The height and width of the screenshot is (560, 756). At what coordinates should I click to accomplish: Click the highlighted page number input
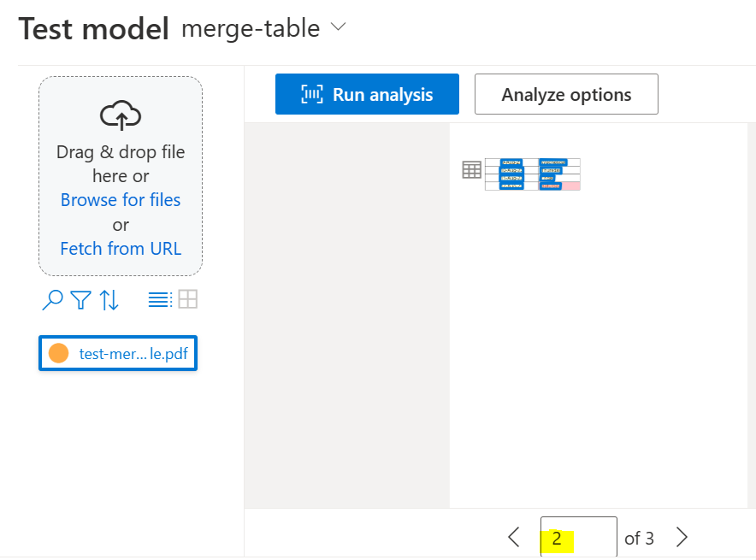[578, 537]
